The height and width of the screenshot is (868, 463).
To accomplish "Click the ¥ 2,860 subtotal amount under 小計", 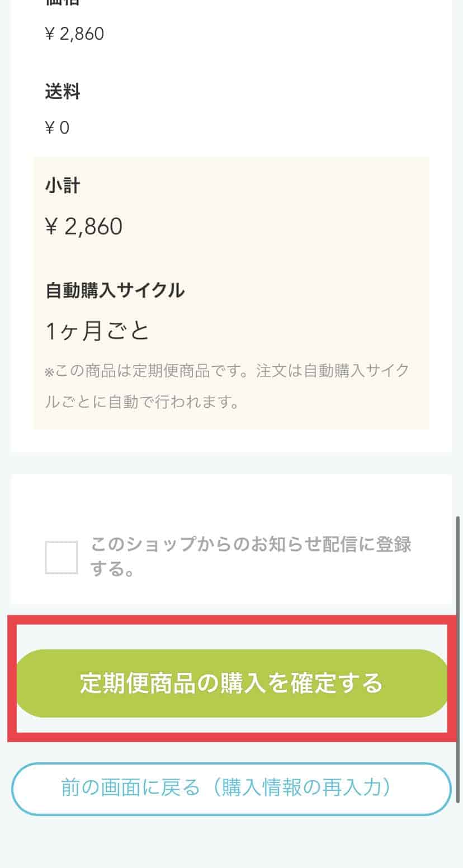I will [x=84, y=227].
